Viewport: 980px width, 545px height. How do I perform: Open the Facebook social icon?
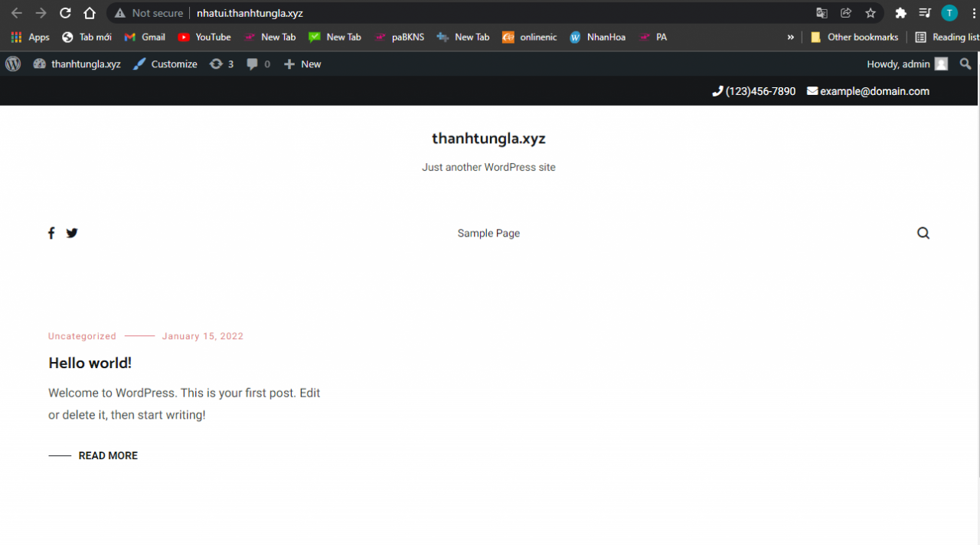pos(51,233)
